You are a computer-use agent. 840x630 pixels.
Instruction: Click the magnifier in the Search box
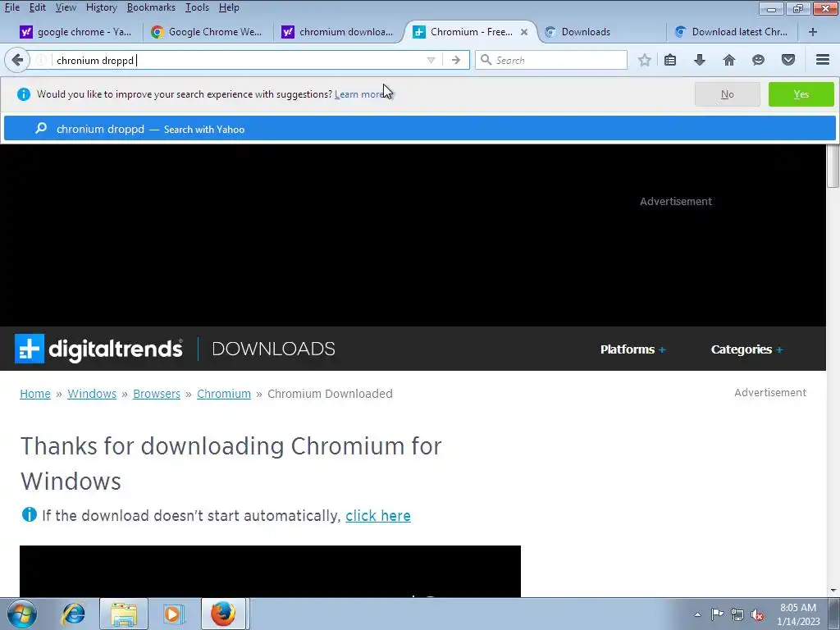click(x=486, y=60)
